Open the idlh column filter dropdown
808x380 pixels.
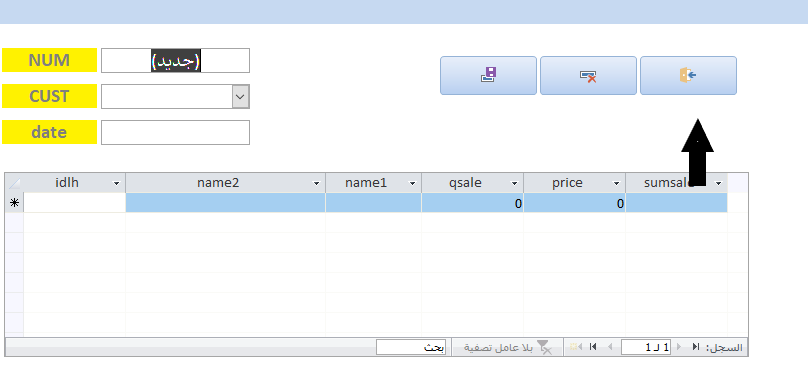pos(116,183)
